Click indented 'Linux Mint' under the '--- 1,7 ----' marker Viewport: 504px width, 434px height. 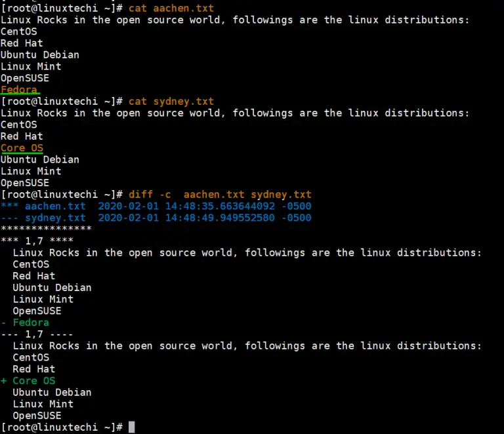(43, 404)
